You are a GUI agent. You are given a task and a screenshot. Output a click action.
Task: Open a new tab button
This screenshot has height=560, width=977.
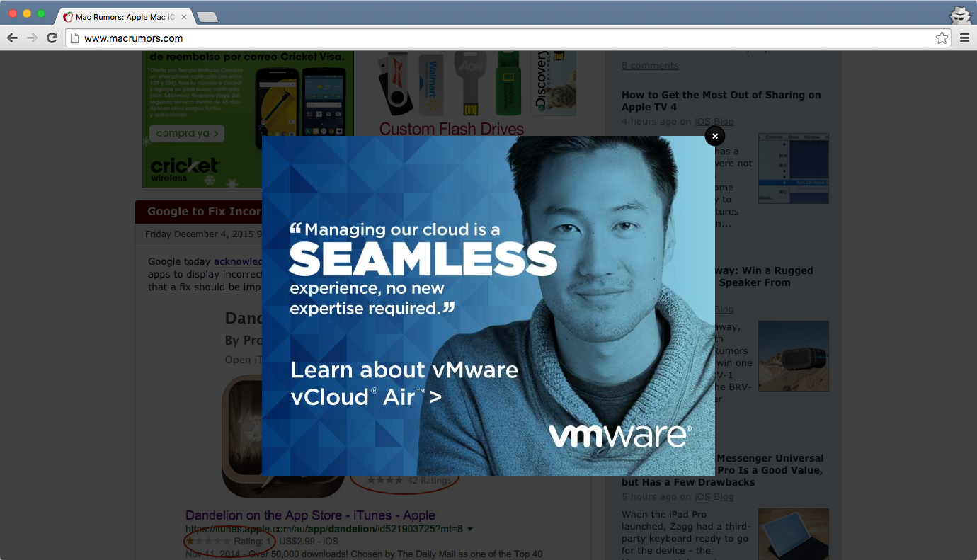click(207, 17)
